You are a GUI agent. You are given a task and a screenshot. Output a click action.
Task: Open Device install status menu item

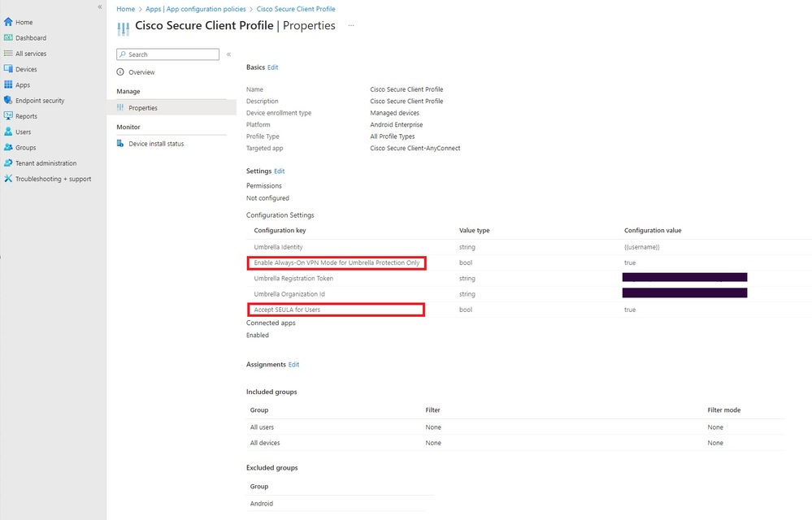click(x=156, y=144)
